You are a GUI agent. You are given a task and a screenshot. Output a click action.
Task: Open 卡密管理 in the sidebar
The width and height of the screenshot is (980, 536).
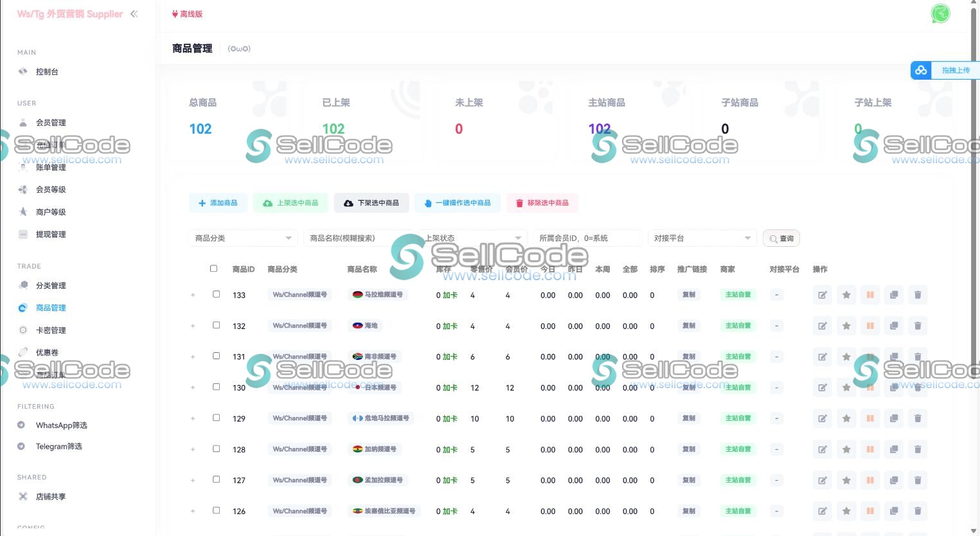(51, 330)
